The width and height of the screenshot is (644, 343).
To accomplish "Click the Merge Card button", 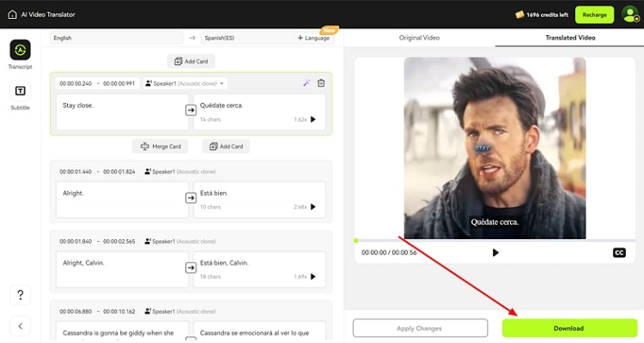I will (161, 147).
